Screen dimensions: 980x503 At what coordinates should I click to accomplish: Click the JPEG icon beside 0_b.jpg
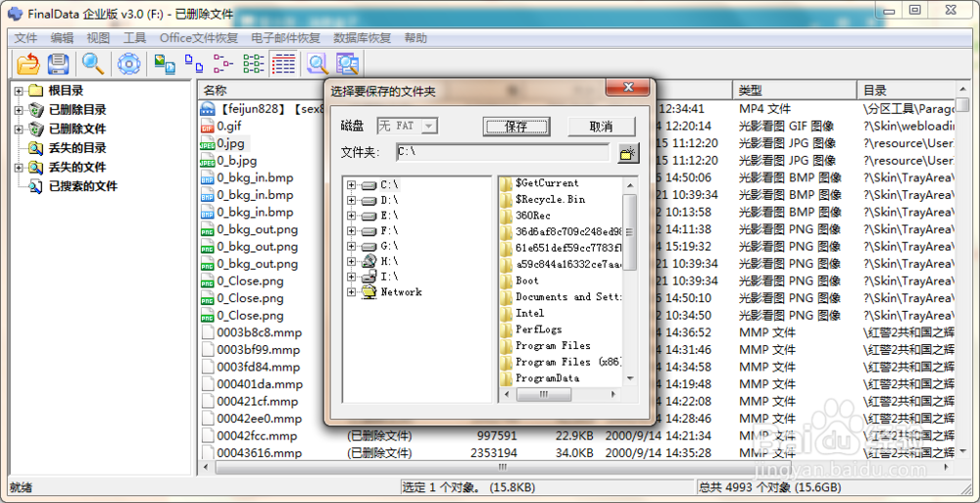pos(207,161)
